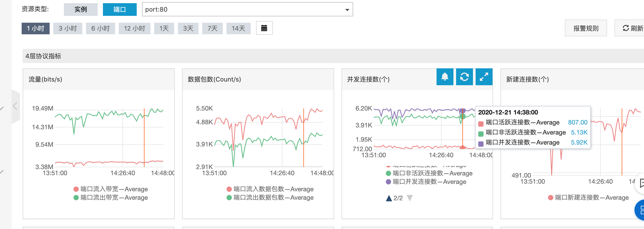Open 报警规则 alarm rules
This screenshot has height=229, width=644.
click(x=586, y=28)
